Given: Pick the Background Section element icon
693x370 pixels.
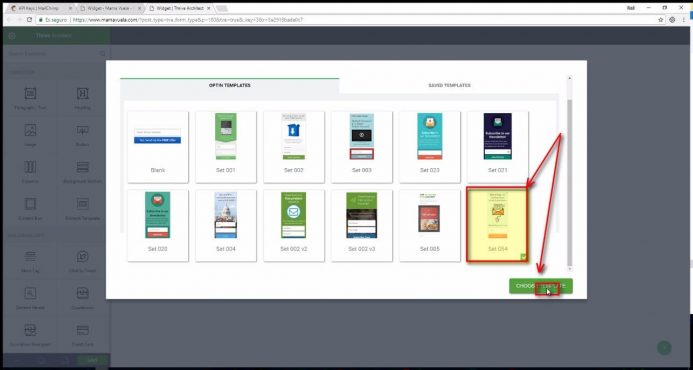Looking at the screenshot, I should click(83, 167).
